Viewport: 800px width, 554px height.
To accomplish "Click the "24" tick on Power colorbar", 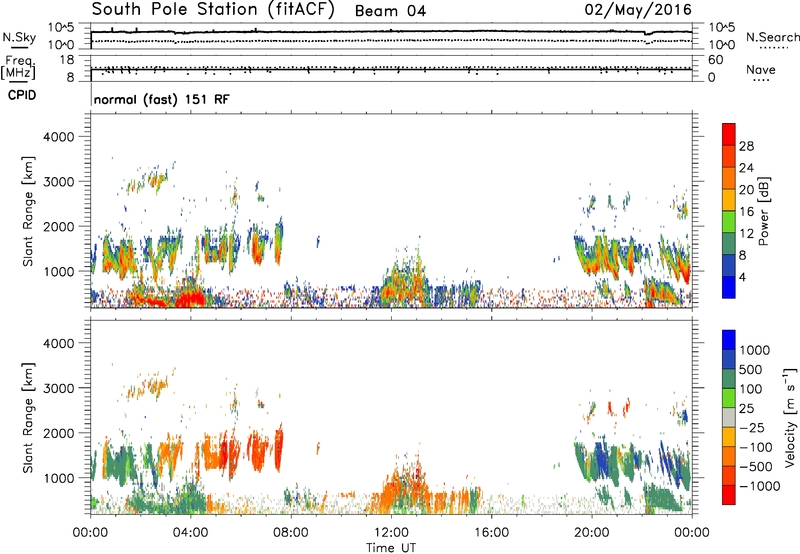I will pos(746,168).
